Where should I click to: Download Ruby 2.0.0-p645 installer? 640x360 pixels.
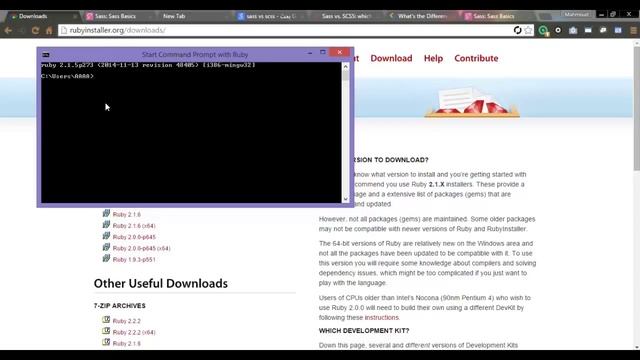[134, 237]
